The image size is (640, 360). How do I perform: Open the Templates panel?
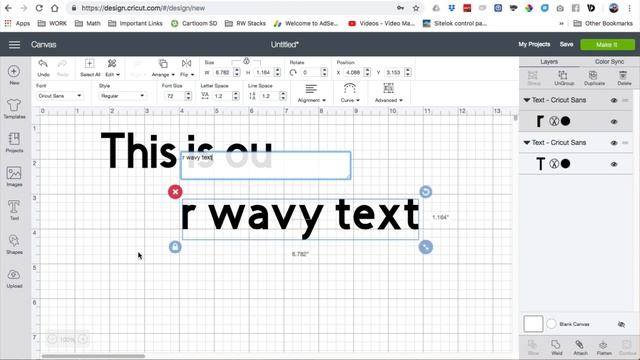[14, 109]
